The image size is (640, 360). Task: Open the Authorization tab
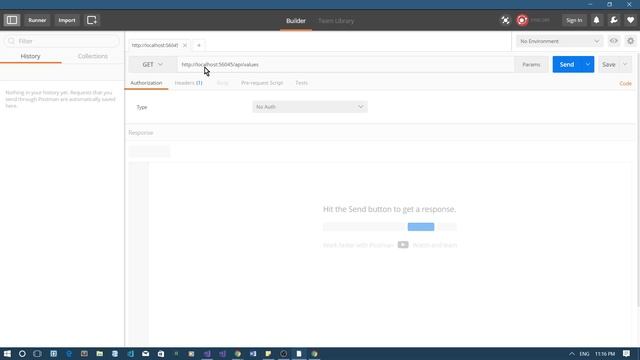coord(146,83)
